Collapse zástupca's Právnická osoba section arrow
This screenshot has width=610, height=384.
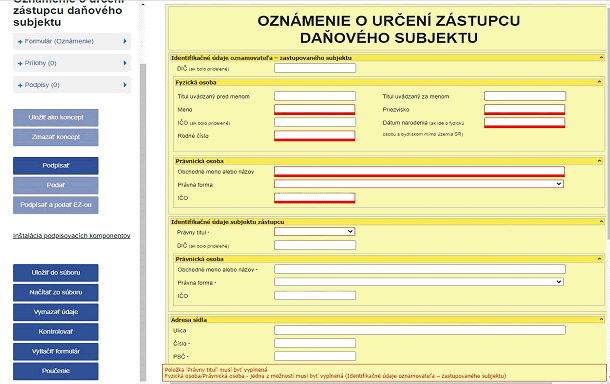point(599,259)
